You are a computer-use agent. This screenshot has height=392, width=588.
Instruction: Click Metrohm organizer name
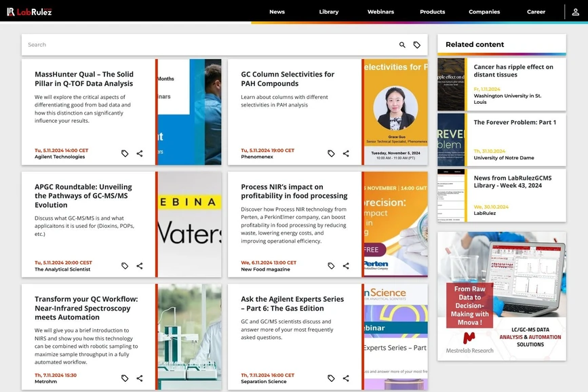tap(45, 382)
